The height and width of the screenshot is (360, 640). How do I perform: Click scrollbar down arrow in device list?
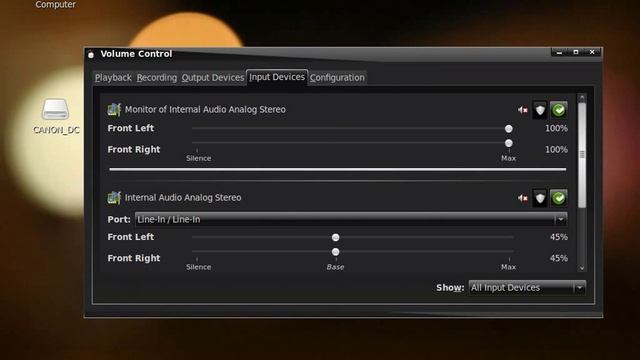[582, 268]
